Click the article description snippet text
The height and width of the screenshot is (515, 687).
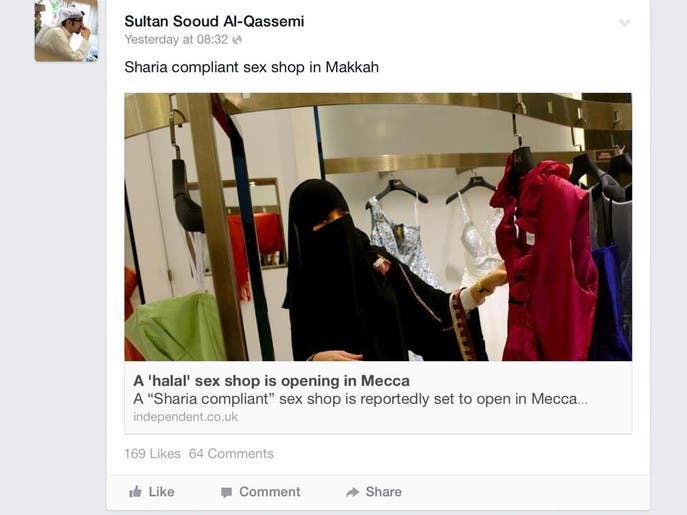[361, 399]
